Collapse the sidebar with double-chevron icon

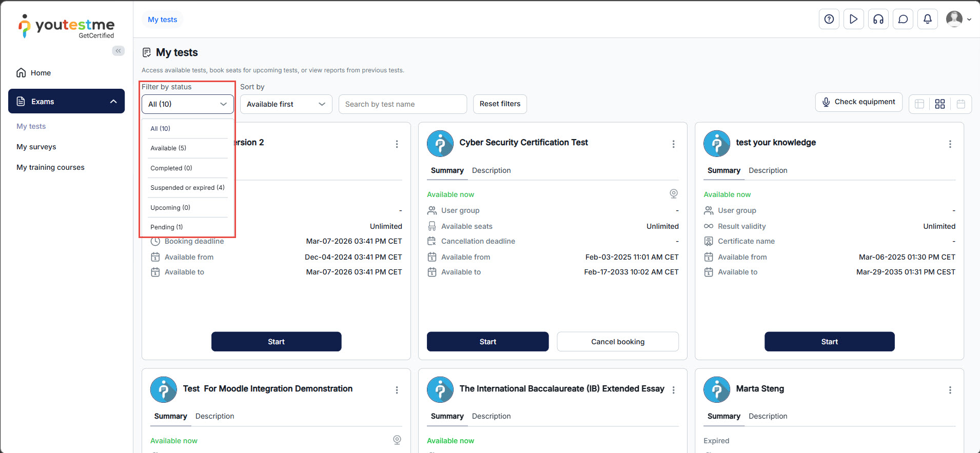tap(118, 51)
